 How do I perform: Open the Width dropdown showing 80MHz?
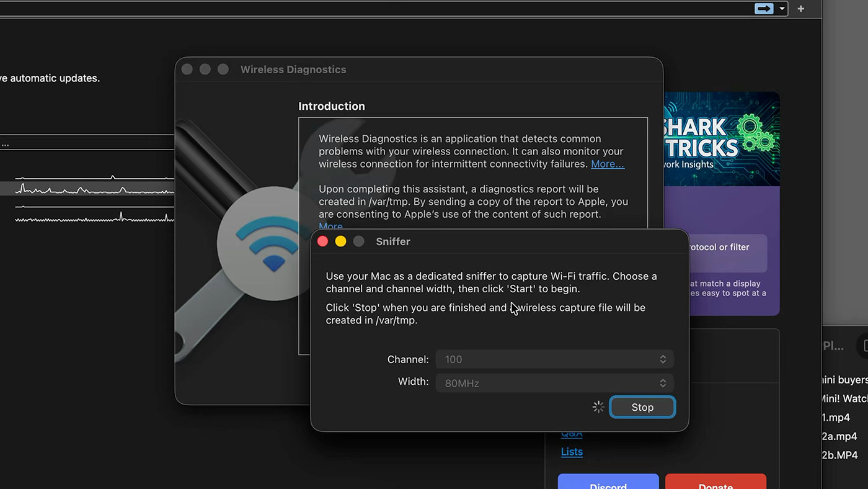[x=554, y=383]
